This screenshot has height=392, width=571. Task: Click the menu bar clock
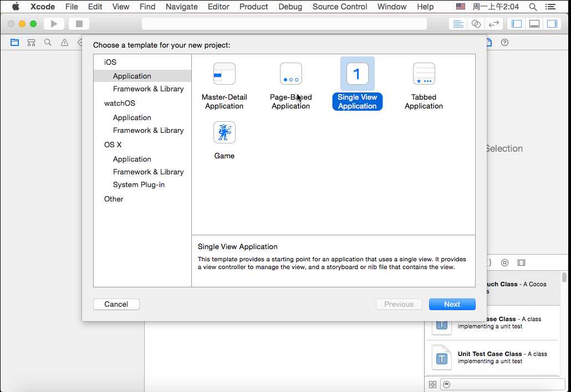coord(496,7)
